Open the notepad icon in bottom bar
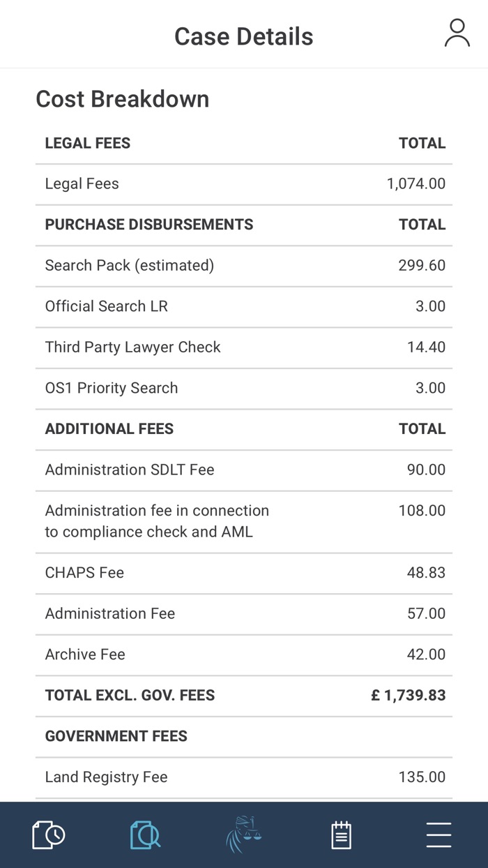Screen dimensions: 488x868 click(x=341, y=835)
